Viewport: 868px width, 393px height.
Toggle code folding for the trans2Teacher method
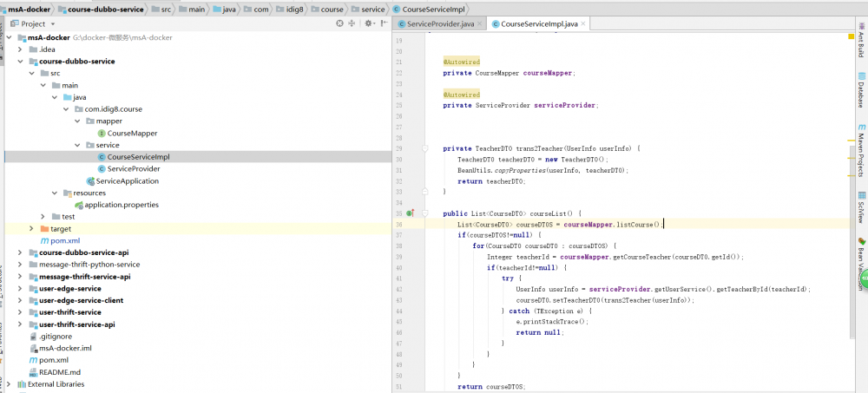[425, 148]
